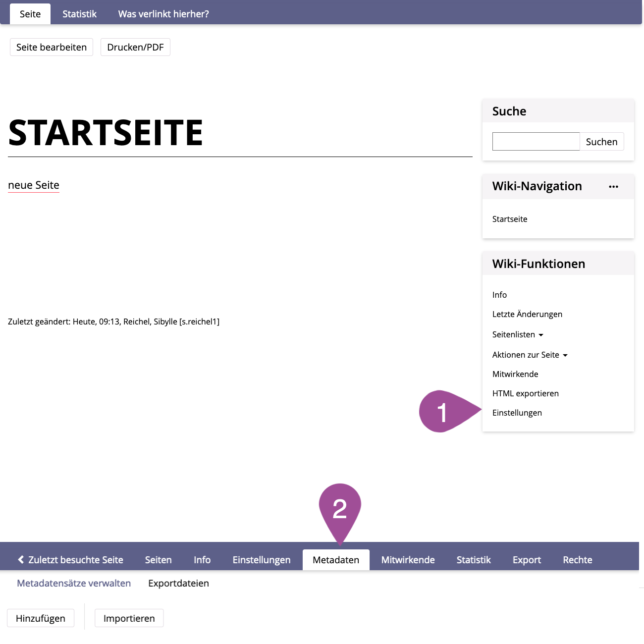The width and height of the screenshot is (644, 644).
Task: Select the Metadaten tab
Action: coord(336,560)
